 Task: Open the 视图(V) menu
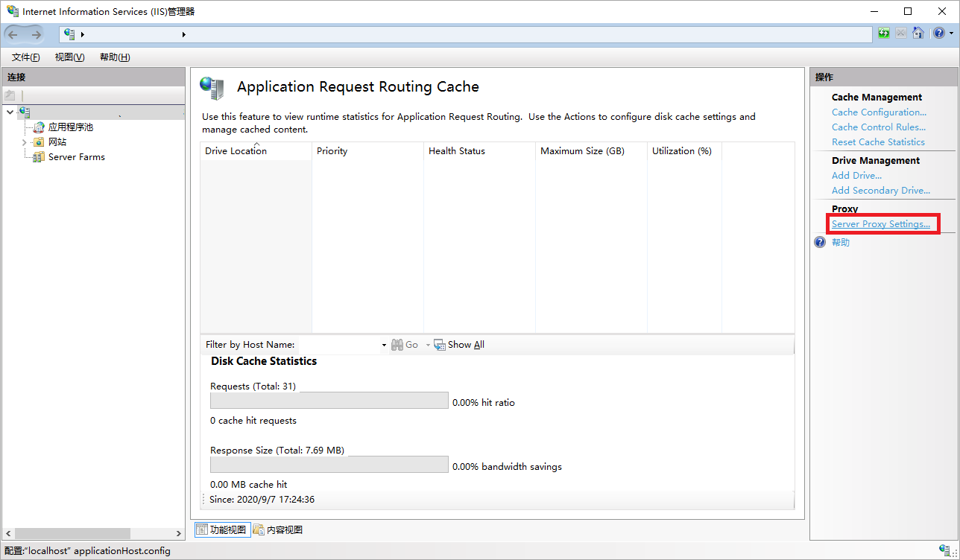69,57
